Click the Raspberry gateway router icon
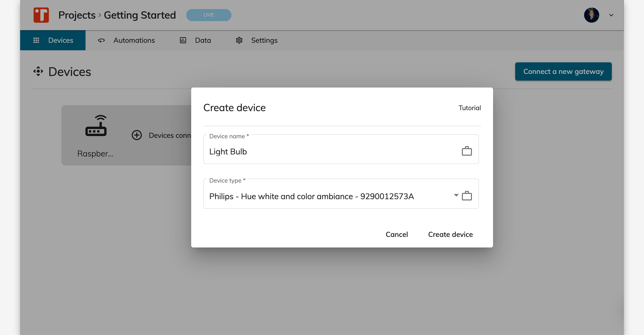Viewport: 644px width, 335px height. (96, 126)
